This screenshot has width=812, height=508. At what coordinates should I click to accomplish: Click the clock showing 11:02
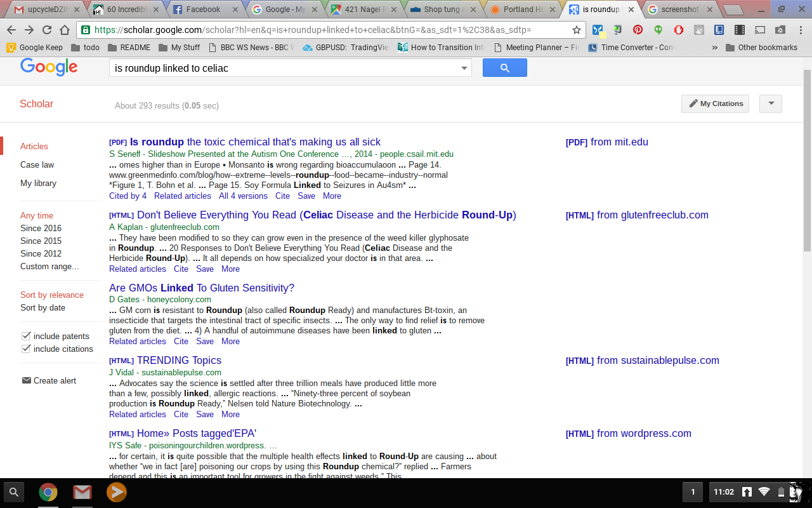tap(724, 492)
